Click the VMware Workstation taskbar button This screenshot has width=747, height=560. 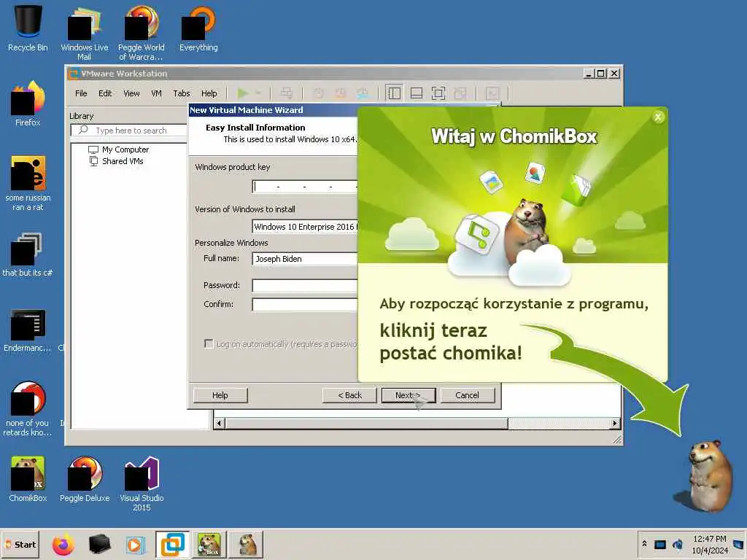[x=172, y=545]
